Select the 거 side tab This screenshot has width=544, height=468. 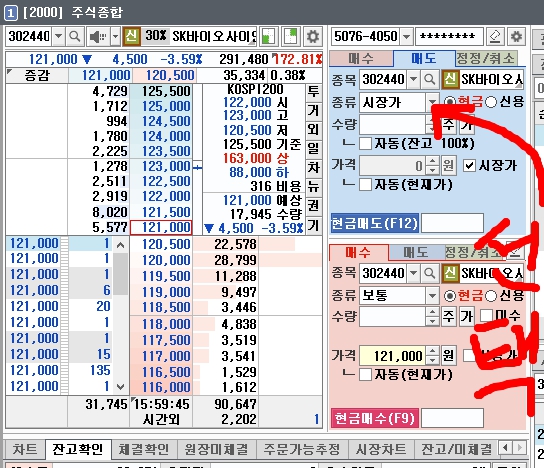coord(313,111)
